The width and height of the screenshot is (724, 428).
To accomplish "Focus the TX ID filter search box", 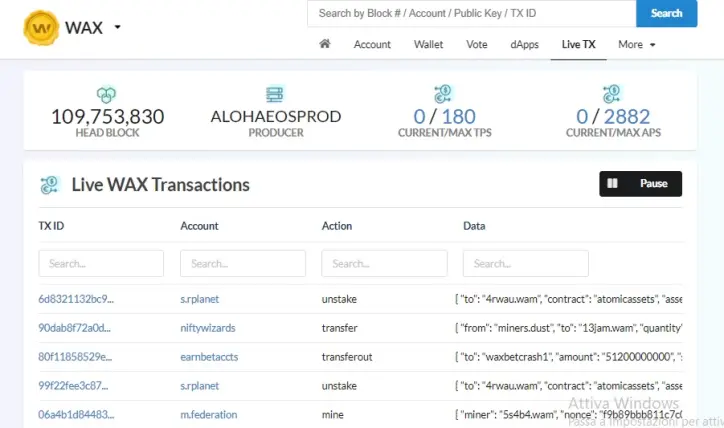I will click(101, 264).
